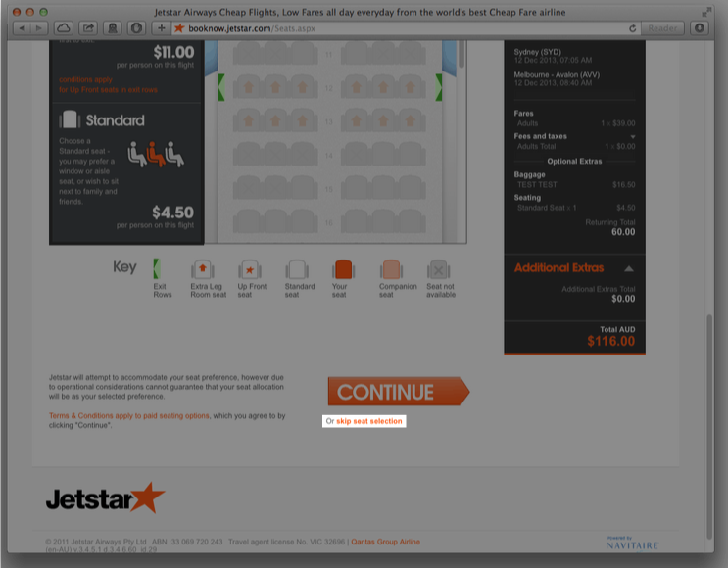
Task: Click the Navitaire logo in the footer
Action: tap(632, 544)
